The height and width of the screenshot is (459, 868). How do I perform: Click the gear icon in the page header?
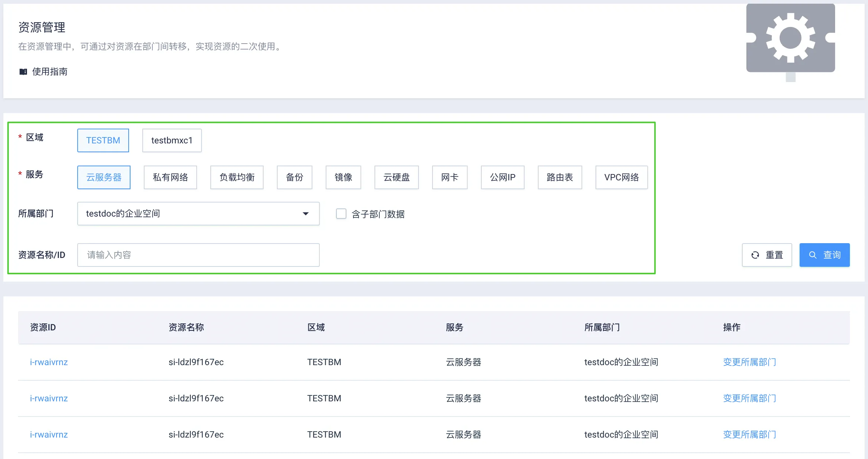click(x=790, y=37)
